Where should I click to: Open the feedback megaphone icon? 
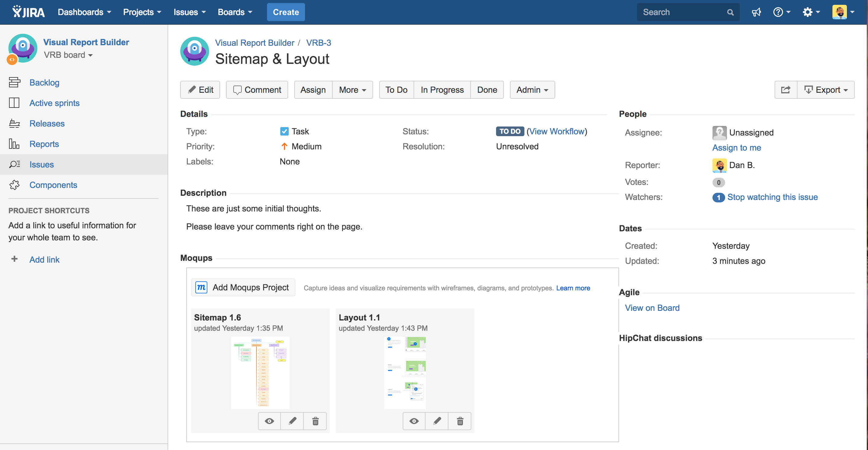point(756,12)
